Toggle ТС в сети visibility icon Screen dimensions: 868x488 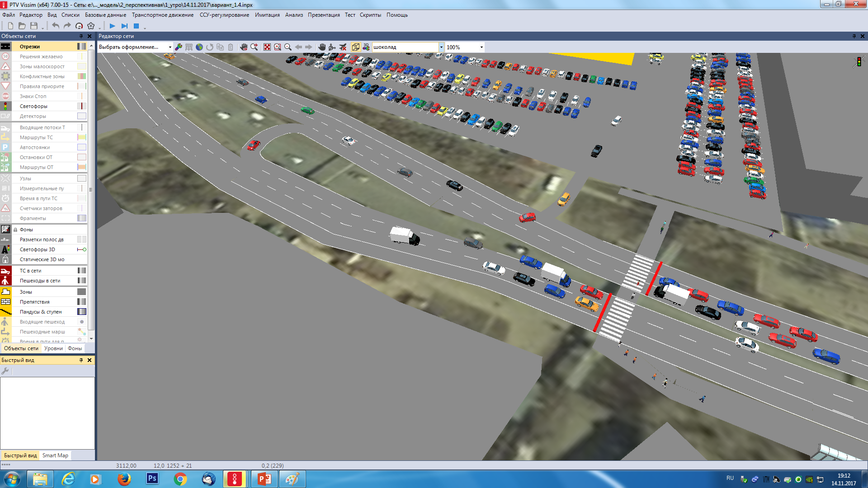coord(5,271)
